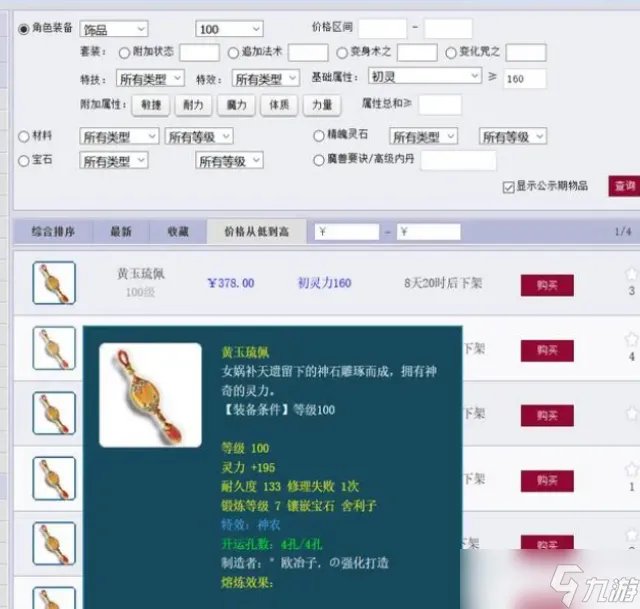Click the 制造者 欧冶子 line in tooltip
Viewport: 640px width, 609px height.
tap(305, 563)
